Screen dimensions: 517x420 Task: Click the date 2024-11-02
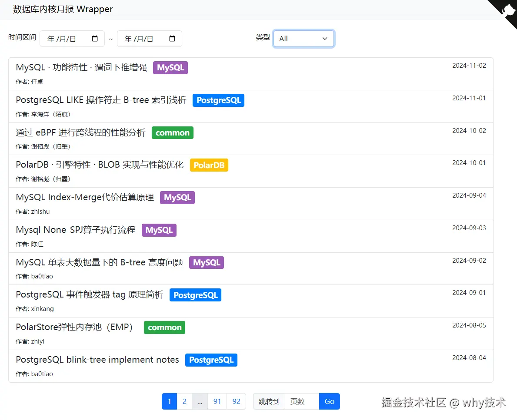469,66
